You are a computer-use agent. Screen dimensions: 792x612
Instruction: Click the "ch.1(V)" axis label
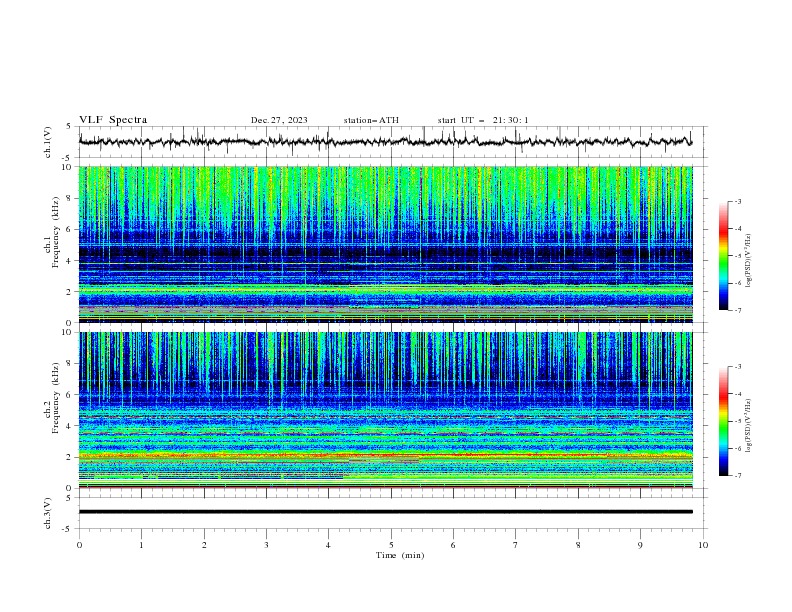[x=48, y=142]
